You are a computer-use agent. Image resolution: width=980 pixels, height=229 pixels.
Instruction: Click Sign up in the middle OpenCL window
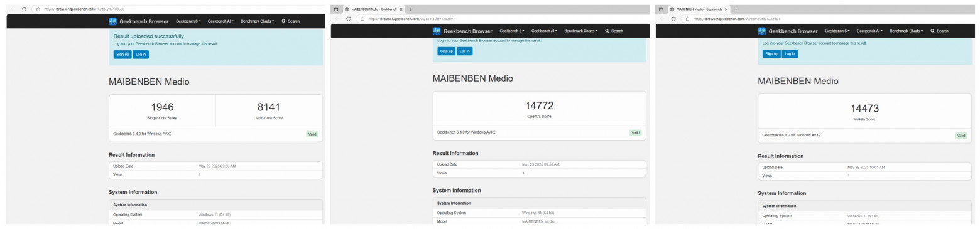pyautogui.click(x=446, y=51)
